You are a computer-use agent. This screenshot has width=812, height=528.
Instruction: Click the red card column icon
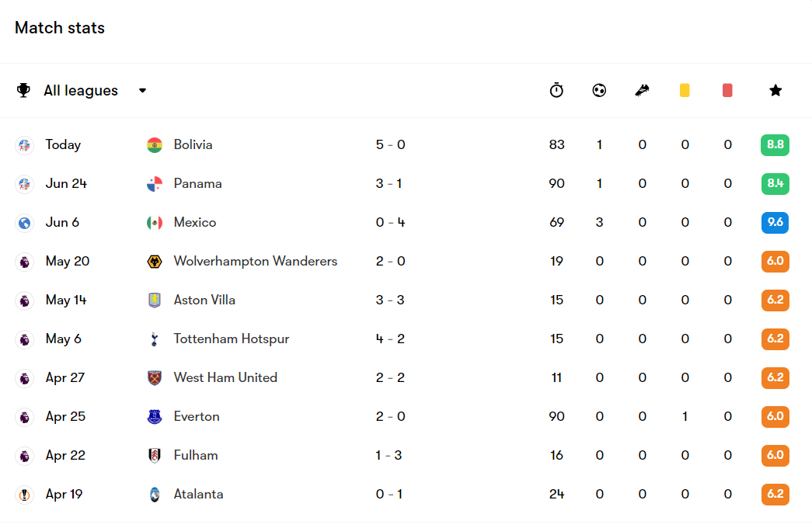coord(727,90)
